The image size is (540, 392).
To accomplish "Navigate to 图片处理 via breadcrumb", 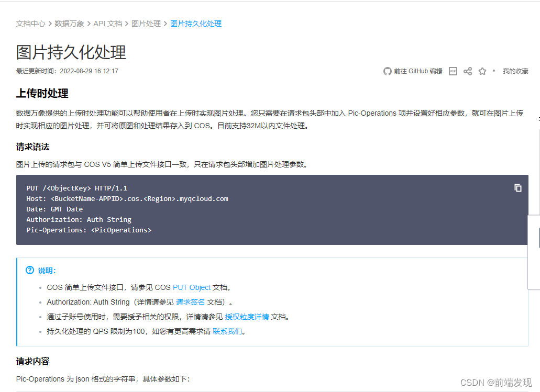I will click(146, 24).
